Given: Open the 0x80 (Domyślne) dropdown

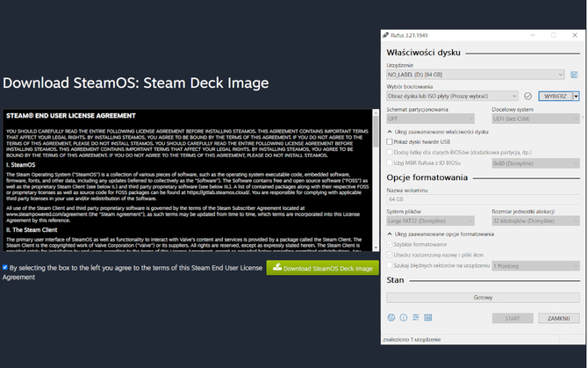Looking at the screenshot, I should click(x=536, y=163).
